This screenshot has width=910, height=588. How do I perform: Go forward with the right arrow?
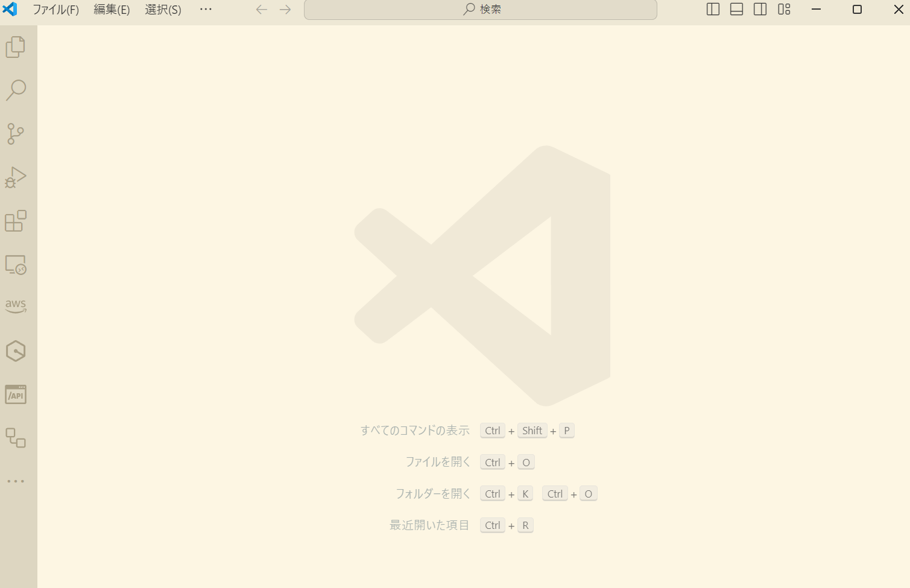[x=285, y=10]
